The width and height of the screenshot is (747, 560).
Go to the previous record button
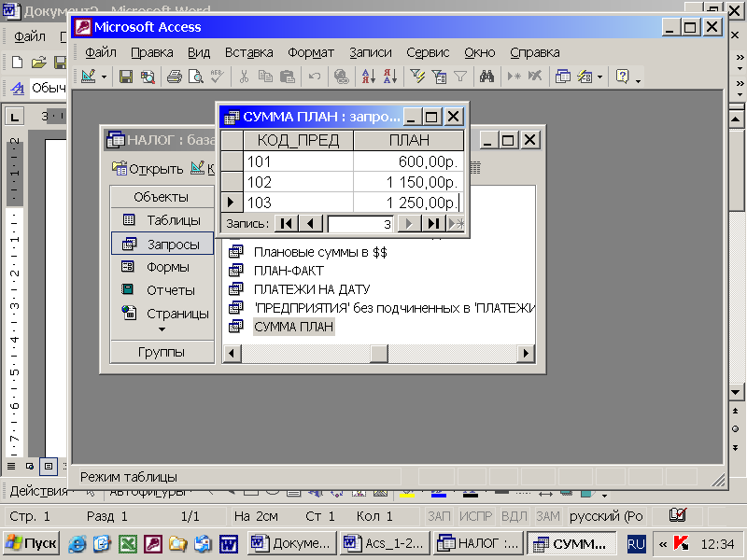click(311, 223)
